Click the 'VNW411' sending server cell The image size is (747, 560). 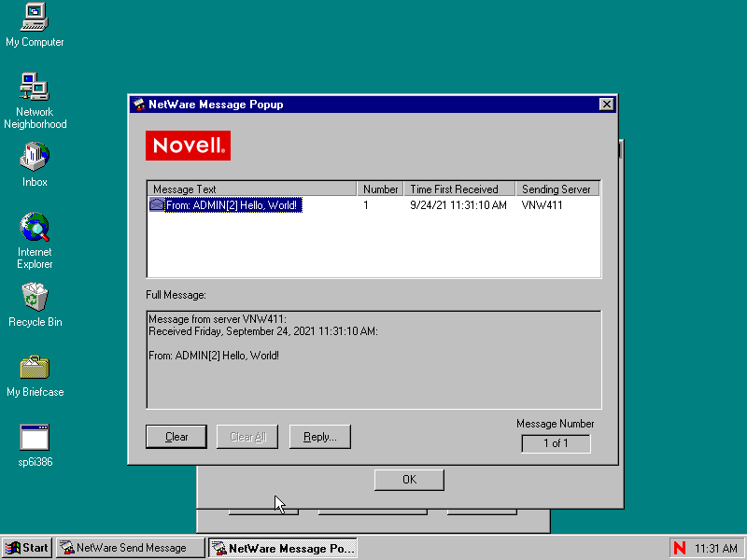(542, 205)
